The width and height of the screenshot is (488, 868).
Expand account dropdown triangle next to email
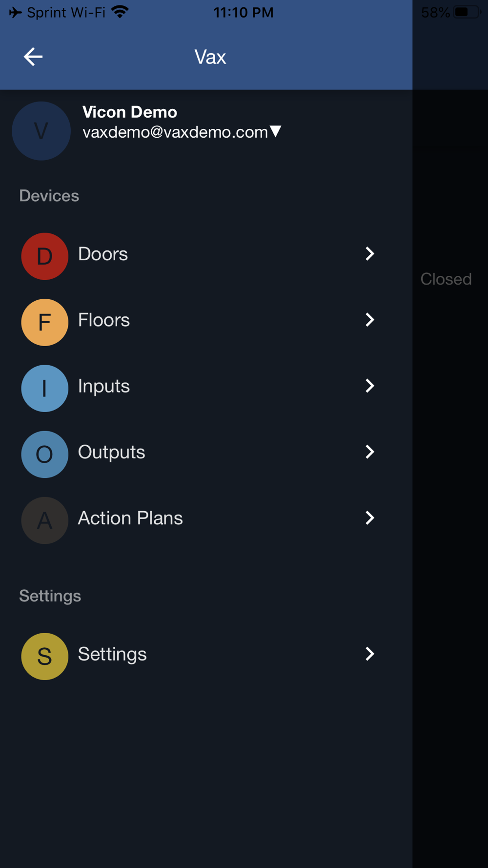pos(276,131)
